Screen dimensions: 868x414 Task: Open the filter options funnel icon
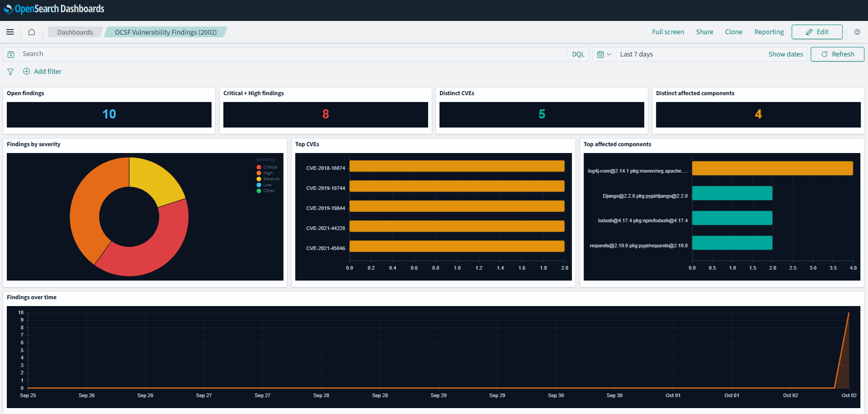(x=10, y=72)
